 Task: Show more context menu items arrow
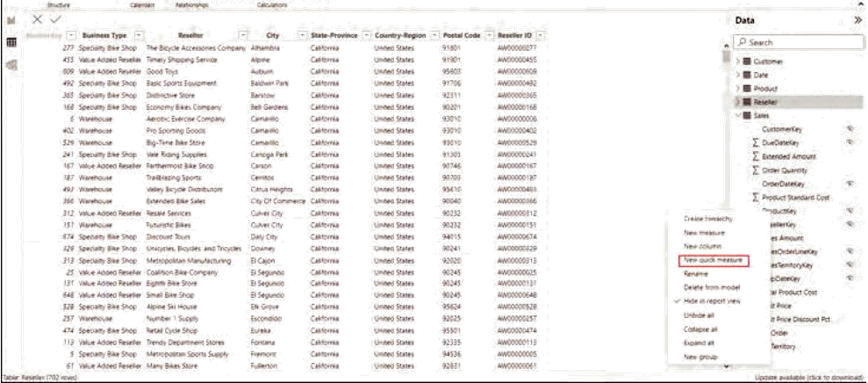[x=726, y=365]
